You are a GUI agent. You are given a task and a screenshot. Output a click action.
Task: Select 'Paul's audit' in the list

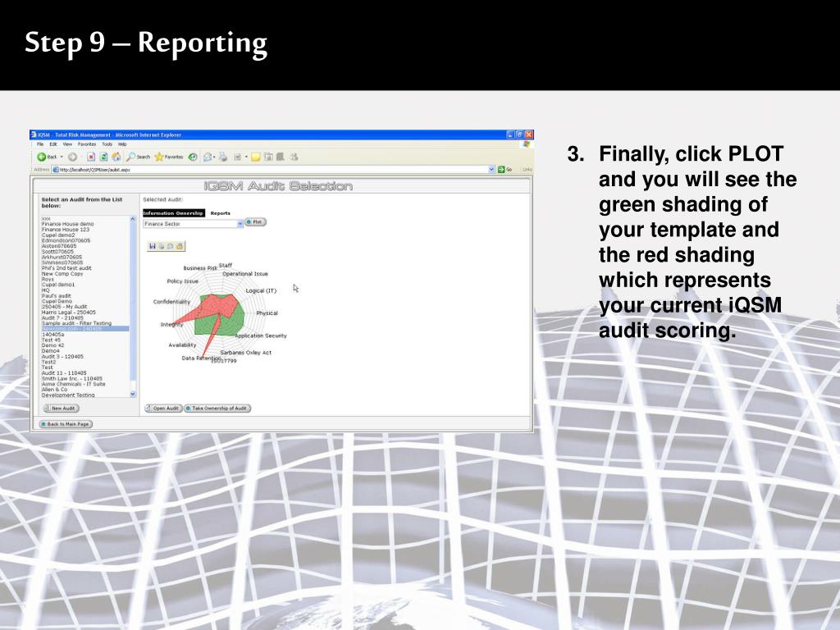pos(57,295)
